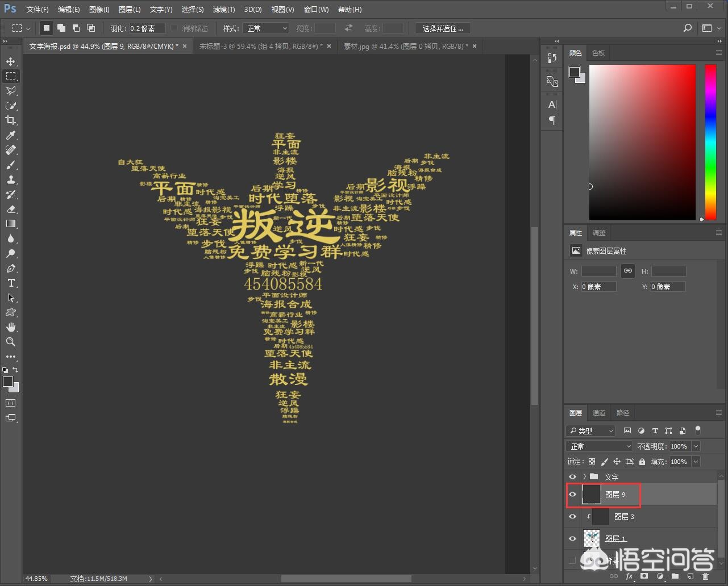Switch to the 通道 tab
The width and height of the screenshot is (728, 586).
coord(599,413)
